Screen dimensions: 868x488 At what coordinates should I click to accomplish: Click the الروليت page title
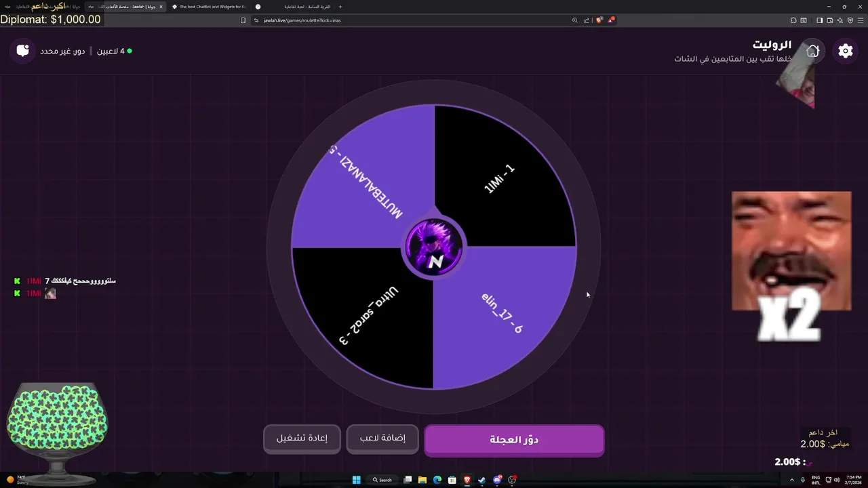[x=772, y=45]
